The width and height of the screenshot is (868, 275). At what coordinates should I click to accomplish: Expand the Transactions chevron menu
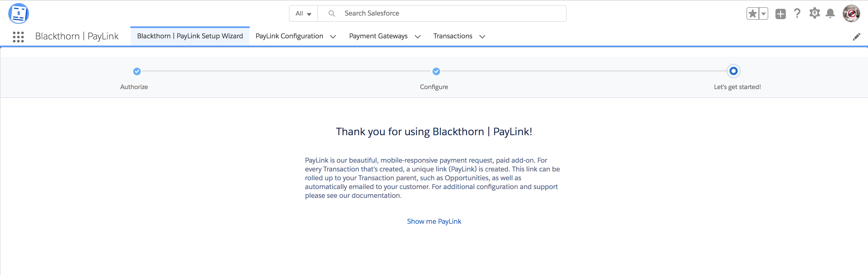point(482,37)
